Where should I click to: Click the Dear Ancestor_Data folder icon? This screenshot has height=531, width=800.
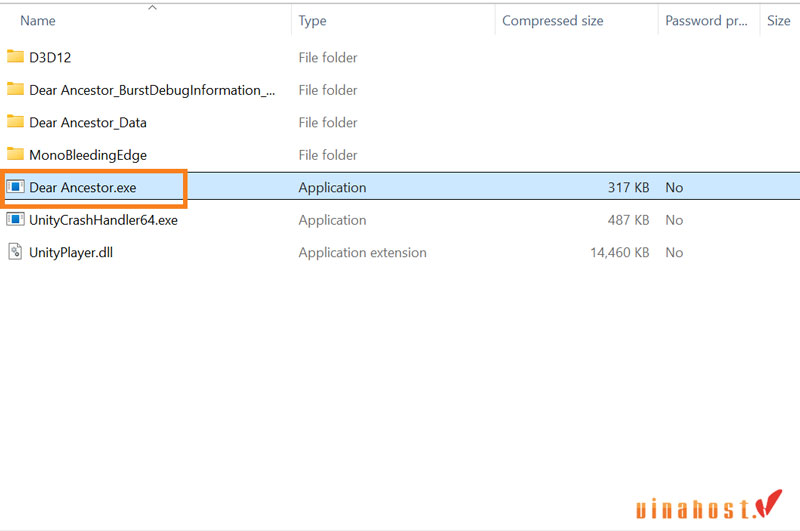click(15, 122)
